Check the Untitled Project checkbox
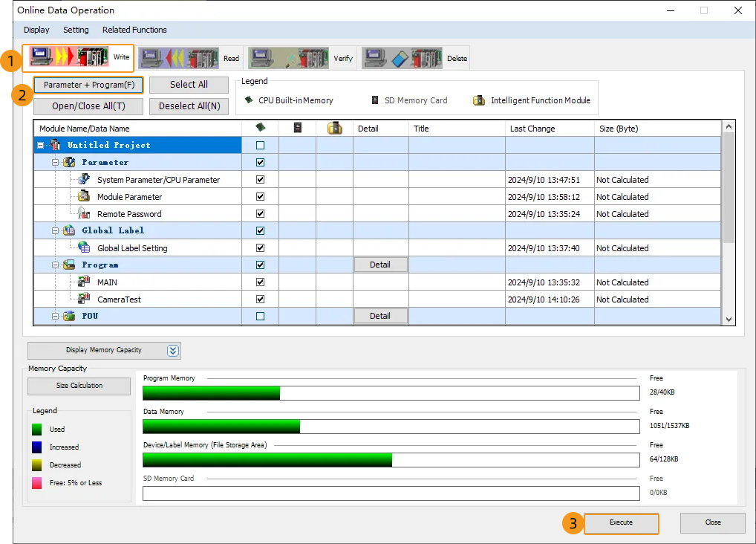Screen dimensions: 756x544 click(x=260, y=146)
